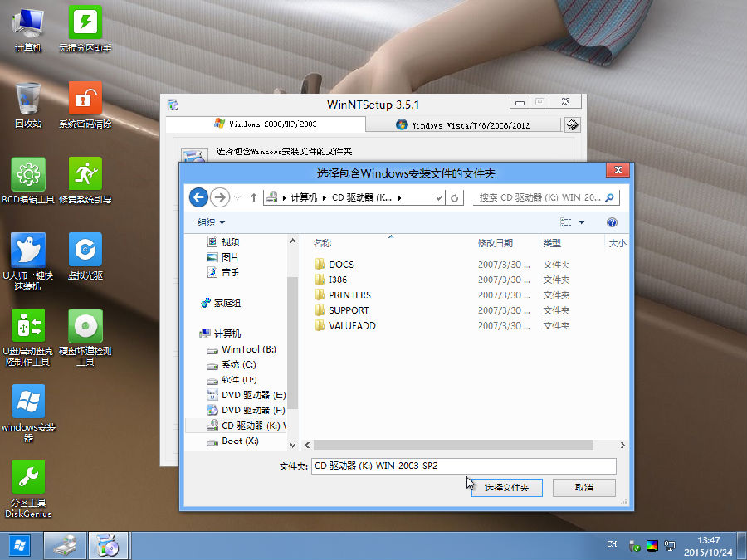Close the folder selection dialog

(x=618, y=170)
